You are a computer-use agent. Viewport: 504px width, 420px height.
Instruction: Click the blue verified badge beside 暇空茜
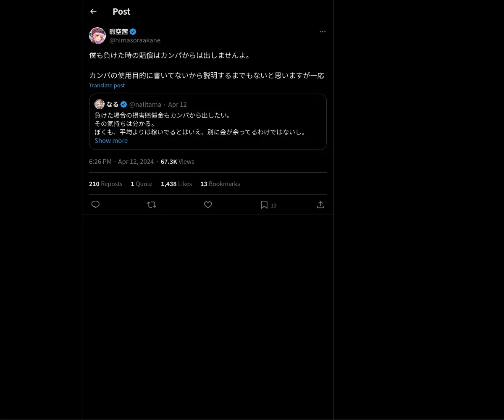(x=133, y=31)
